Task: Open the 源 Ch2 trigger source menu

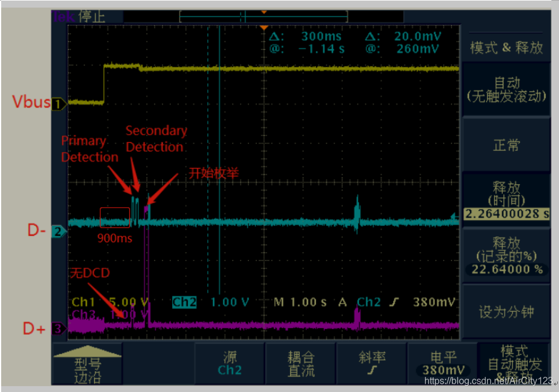Action: [229, 363]
